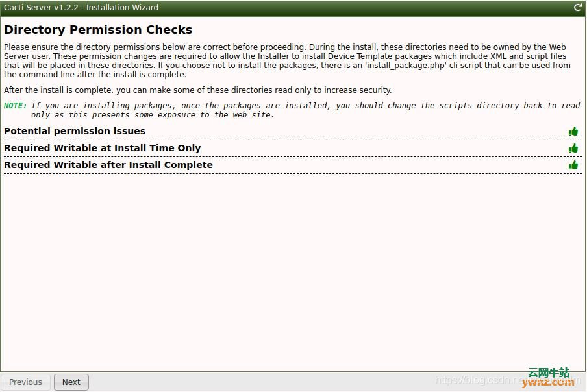Click thumbs-up icon for Required Writable at Install Time Only
Screen dimensions: 587x392
(x=573, y=149)
